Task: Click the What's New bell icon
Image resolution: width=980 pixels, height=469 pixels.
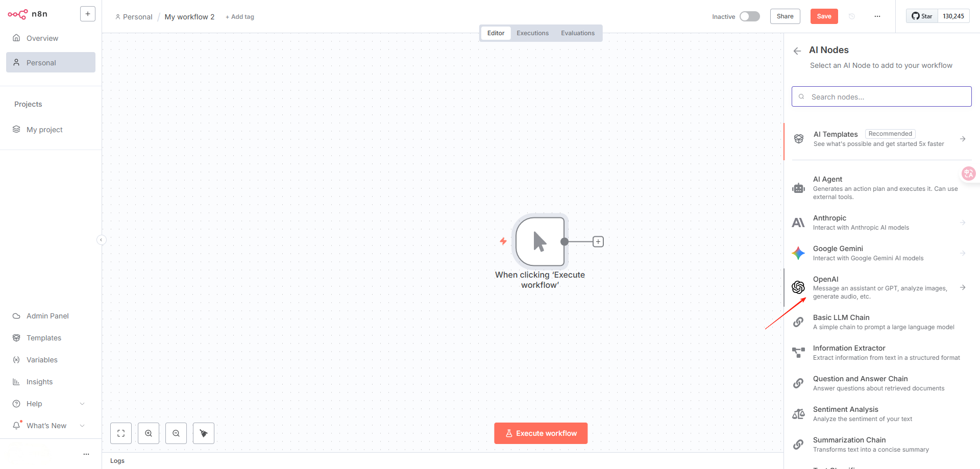Action: [16, 425]
